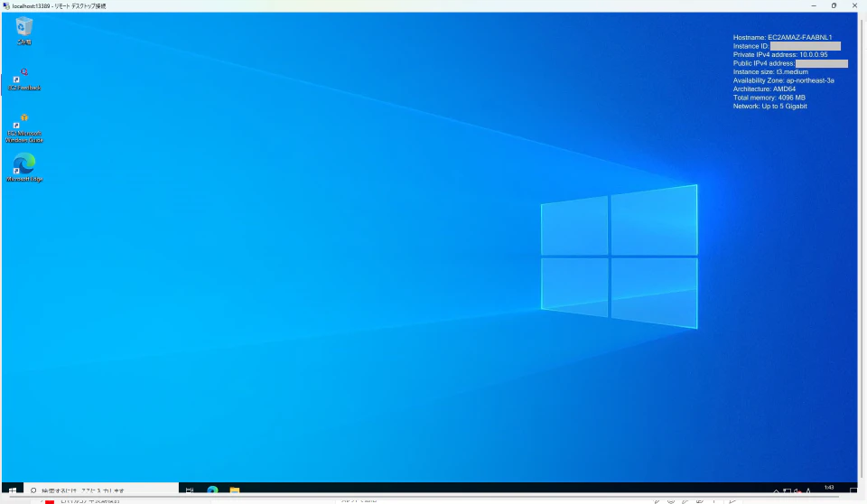
Task: Select the Recycle Bin desktop icon
Action: [23, 31]
